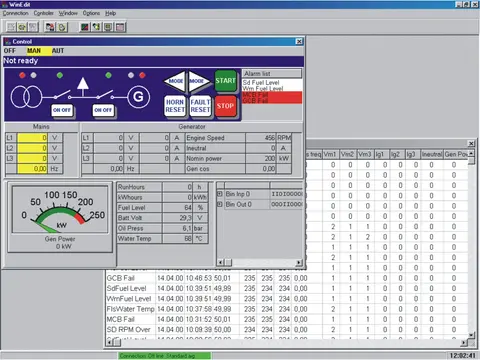Click the calendar-style toolbar icon at far right

click(x=120, y=27)
